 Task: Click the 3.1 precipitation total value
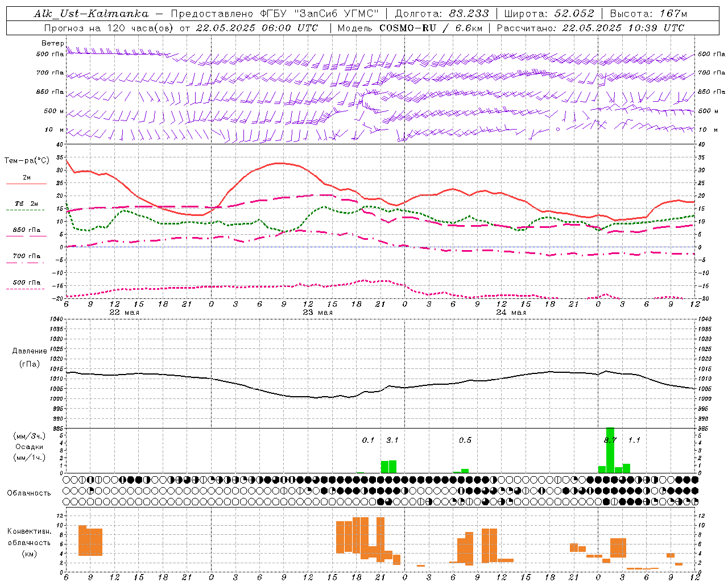392,440
